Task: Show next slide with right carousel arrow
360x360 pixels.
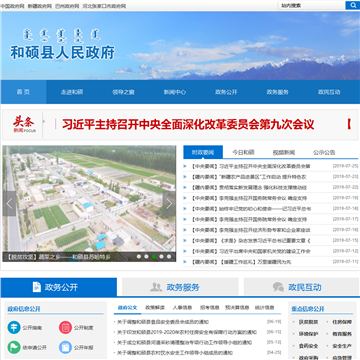Action: pyautogui.click(x=169, y=203)
